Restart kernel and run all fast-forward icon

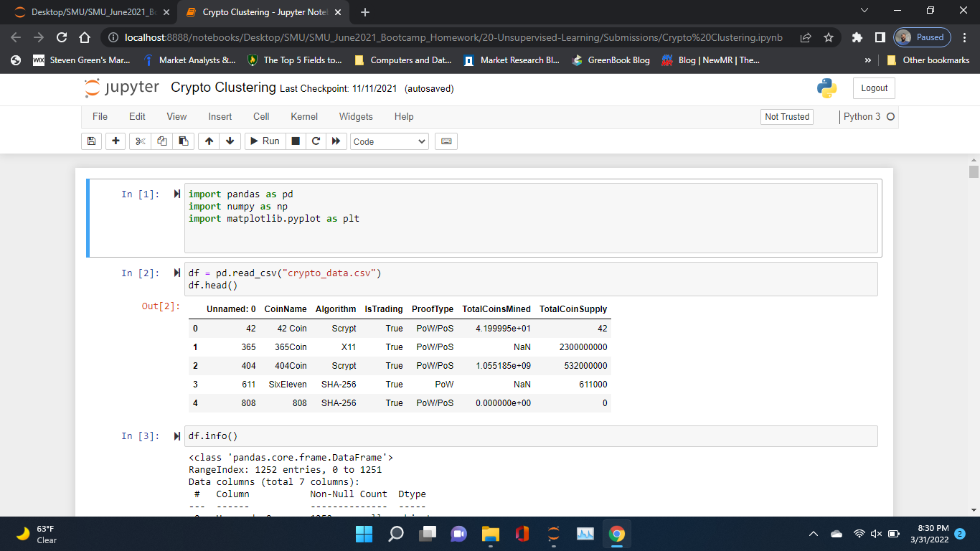[336, 141]
